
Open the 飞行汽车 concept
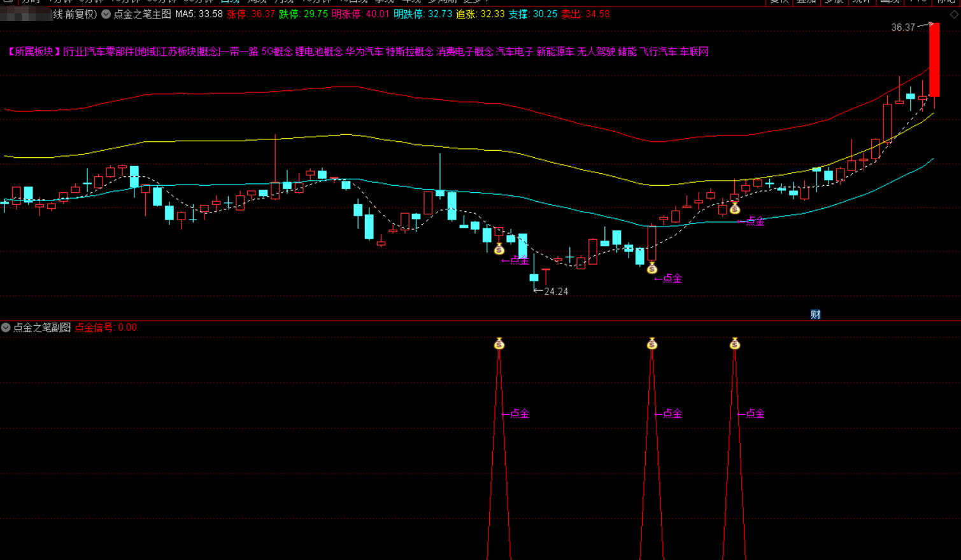[x=658, y=52]
